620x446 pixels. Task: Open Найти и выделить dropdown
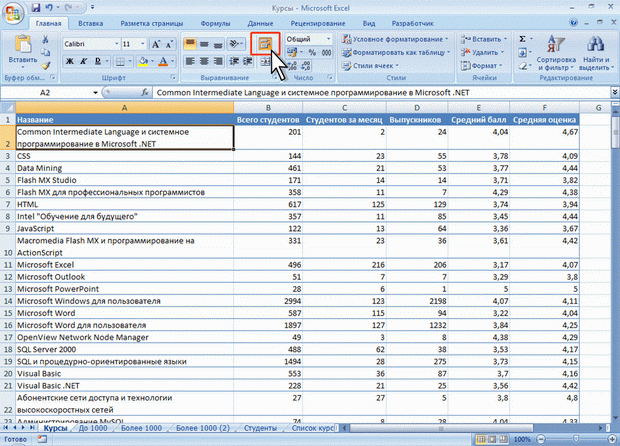[x=596, y=53]
